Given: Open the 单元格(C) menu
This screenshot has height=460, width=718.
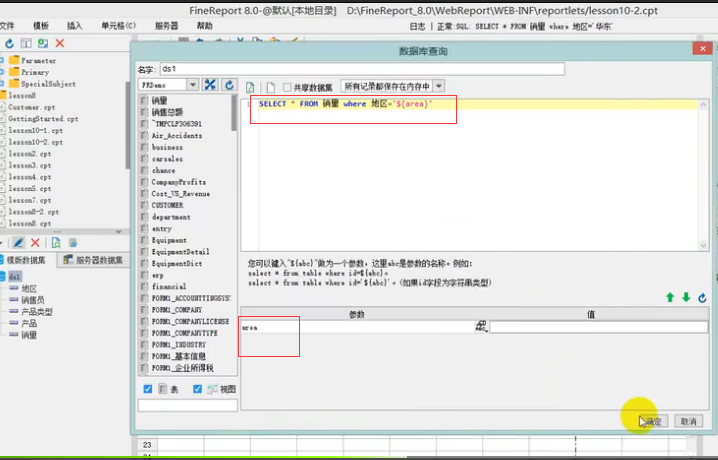Looking at the screenshot, I should pos(119,26).
